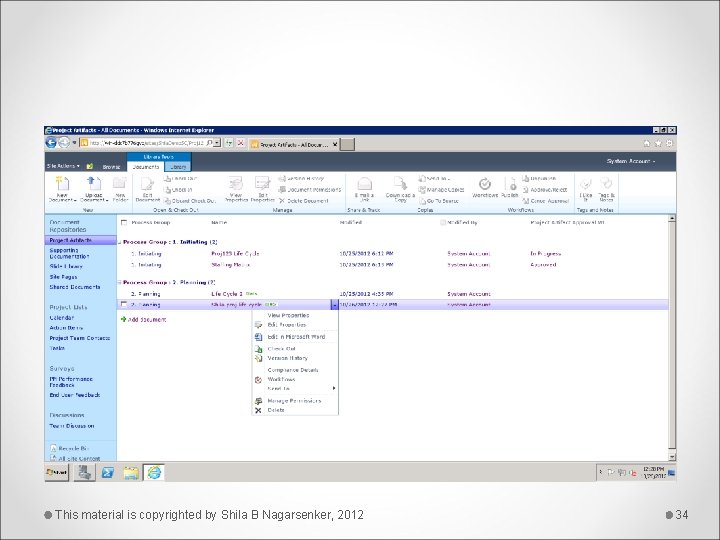Click the browser Forward button
Viewport: 720px width, 540px height.
point(64,143)
